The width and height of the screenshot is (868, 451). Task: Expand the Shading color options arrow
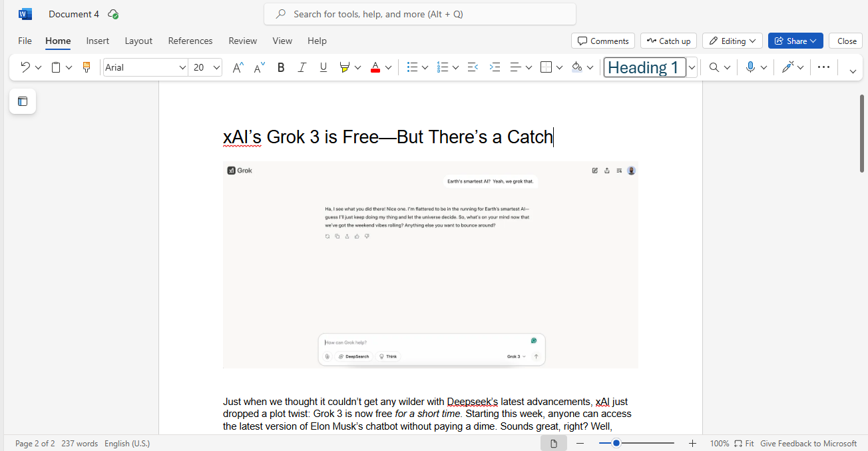tap(590, 67)
